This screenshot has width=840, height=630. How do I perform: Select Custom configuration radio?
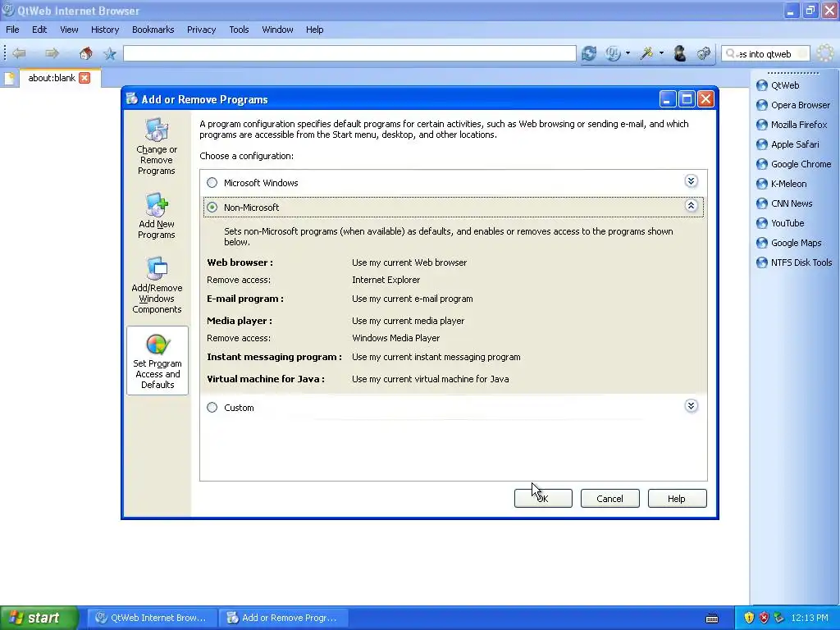[212, 408]
